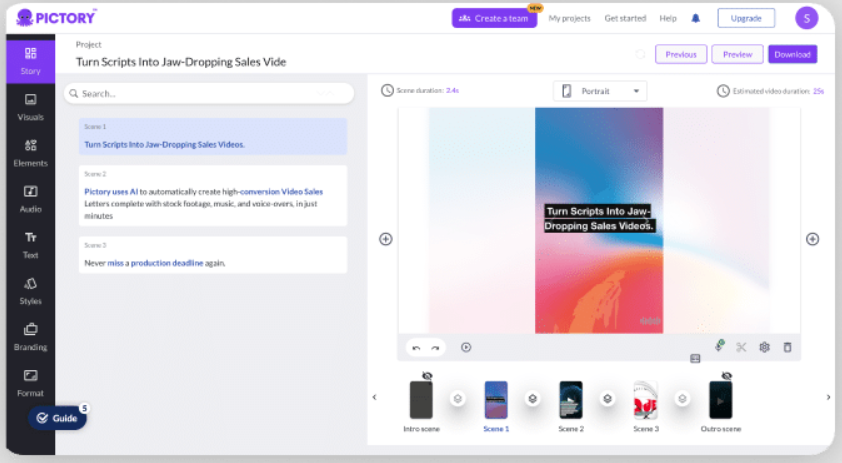Open scene settings gear icon

(x=764, y=347)
